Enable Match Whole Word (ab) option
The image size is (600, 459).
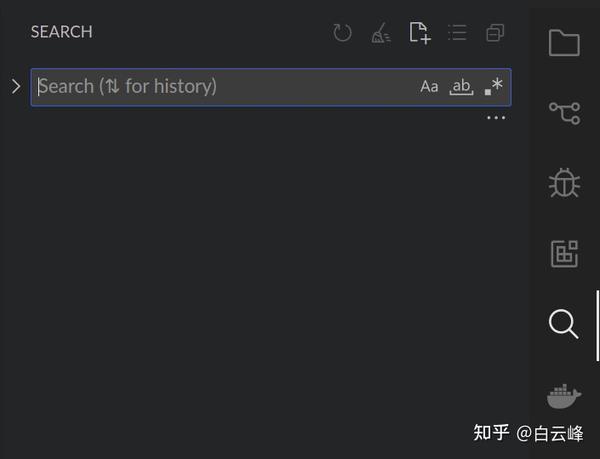pos(461,87)
